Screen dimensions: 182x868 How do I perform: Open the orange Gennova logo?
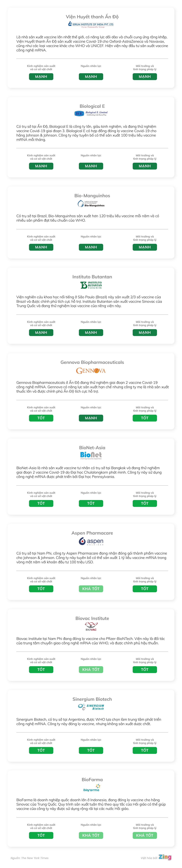[91, 371]
